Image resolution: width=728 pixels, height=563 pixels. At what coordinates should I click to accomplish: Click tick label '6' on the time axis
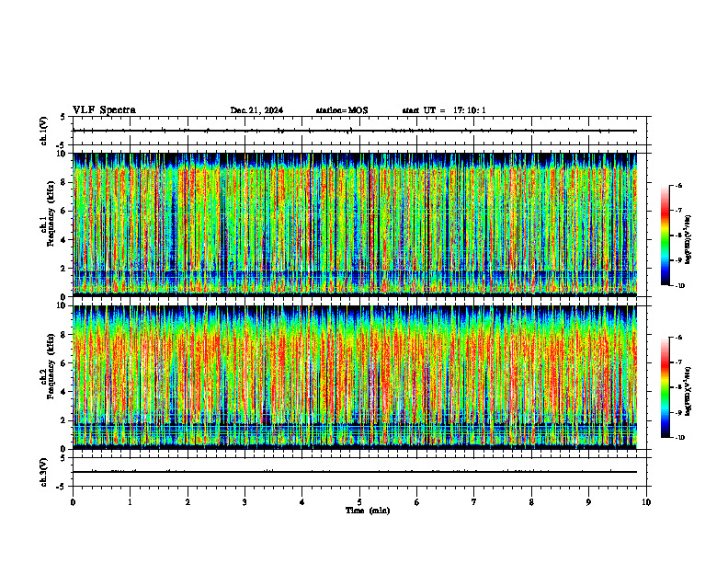point(417,502)
